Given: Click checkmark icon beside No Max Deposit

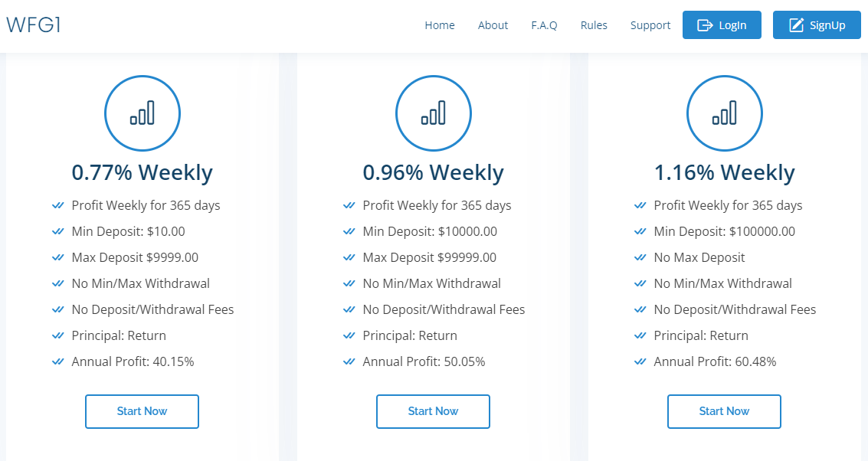Looking at the screenshot, I should point(640,257).
